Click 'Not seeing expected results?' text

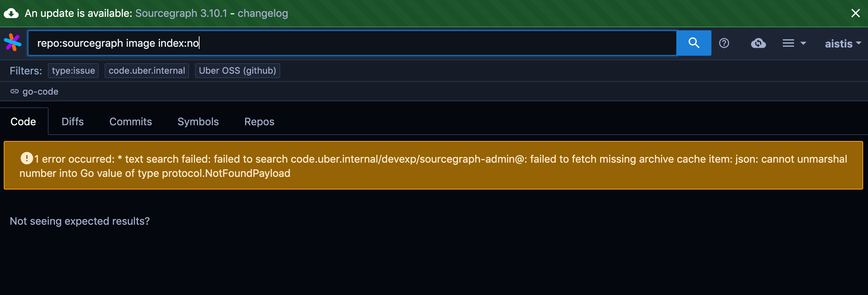point(80,221)
